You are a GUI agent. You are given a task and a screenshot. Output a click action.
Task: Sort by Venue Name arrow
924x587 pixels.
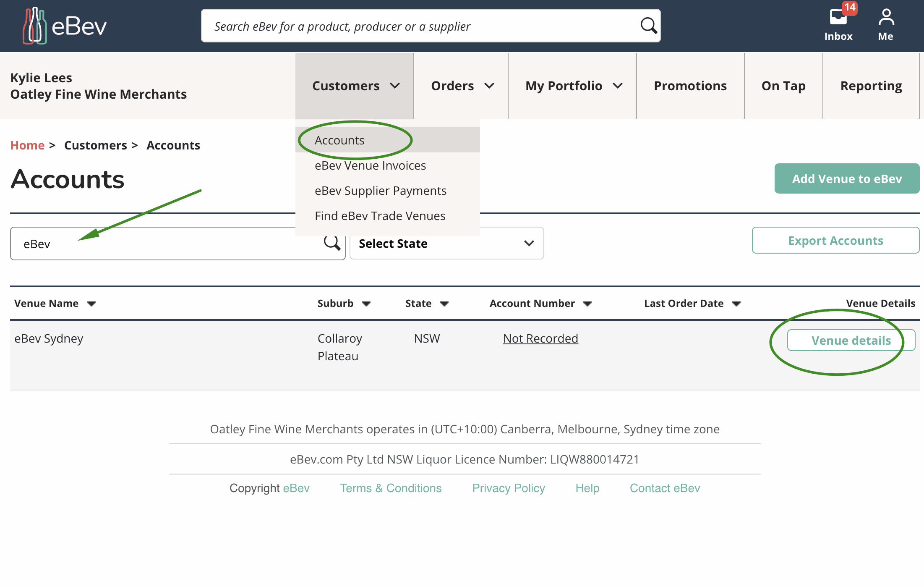click(91, 304)
